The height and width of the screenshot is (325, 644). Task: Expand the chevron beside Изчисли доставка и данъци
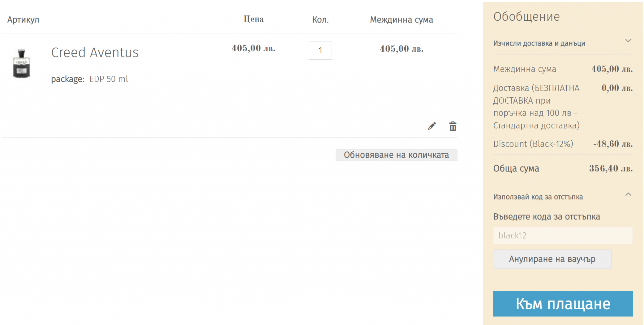point(628,41)
